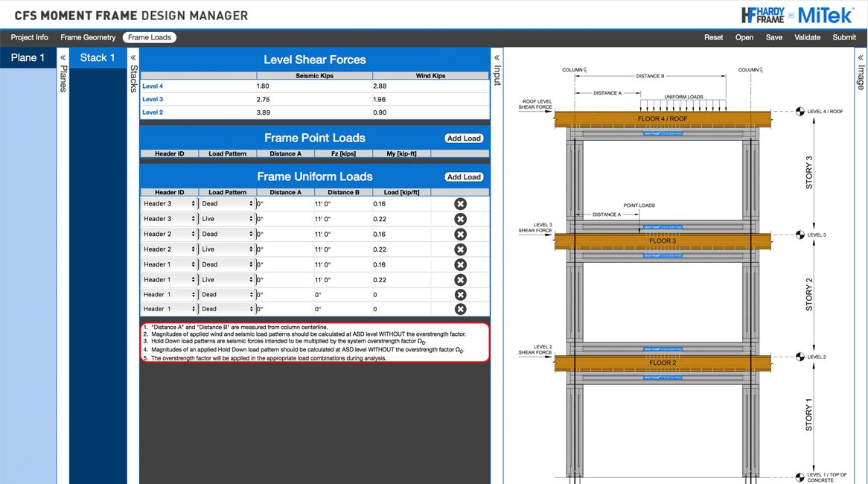Open the Project Info tab
Viewport: 868px width, 484px height.
[29, 37]
